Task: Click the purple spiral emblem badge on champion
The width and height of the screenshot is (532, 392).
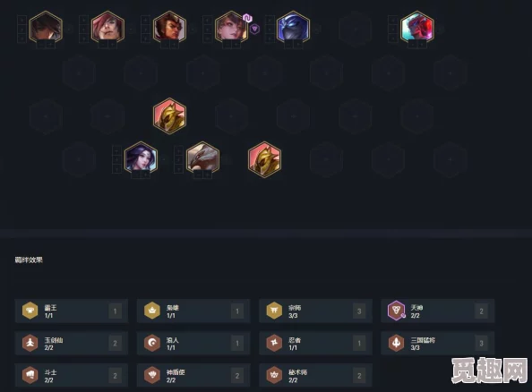Action: 247,18
